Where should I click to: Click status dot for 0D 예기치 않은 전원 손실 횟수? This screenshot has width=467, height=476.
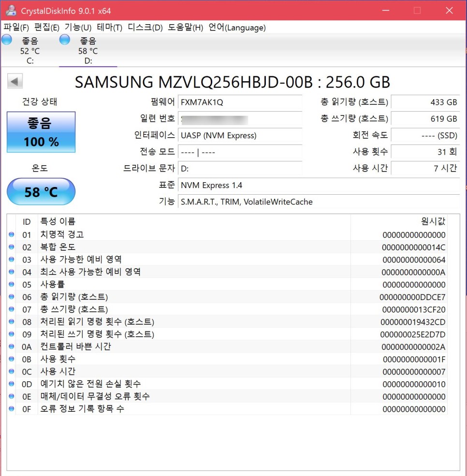click(12, 384)
